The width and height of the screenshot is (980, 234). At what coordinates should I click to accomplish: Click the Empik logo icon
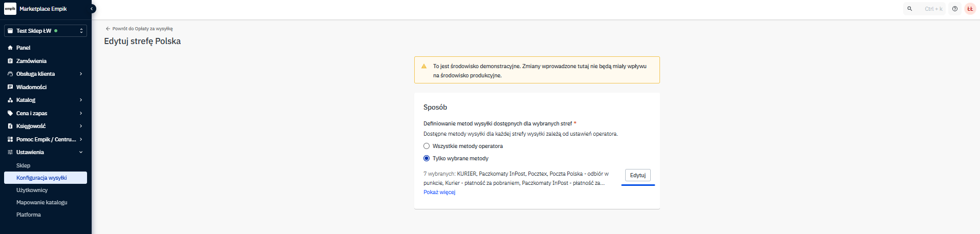[x=10, y=9]
